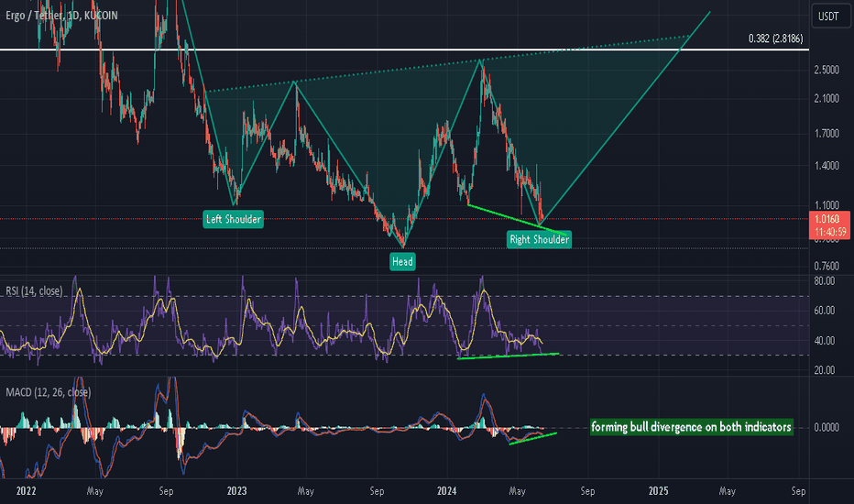Click the MACD 0.0000 scale value
The height and width of the screenshot is (504, 854).
[x=827, y=427]
